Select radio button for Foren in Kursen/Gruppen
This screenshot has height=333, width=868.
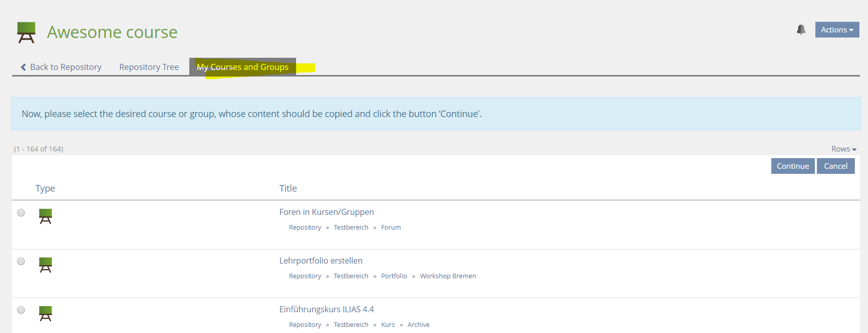point(21,213)
